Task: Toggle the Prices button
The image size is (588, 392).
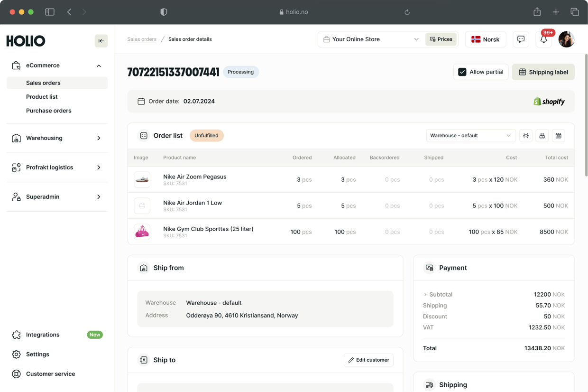Action: click(x=441, y=39)
